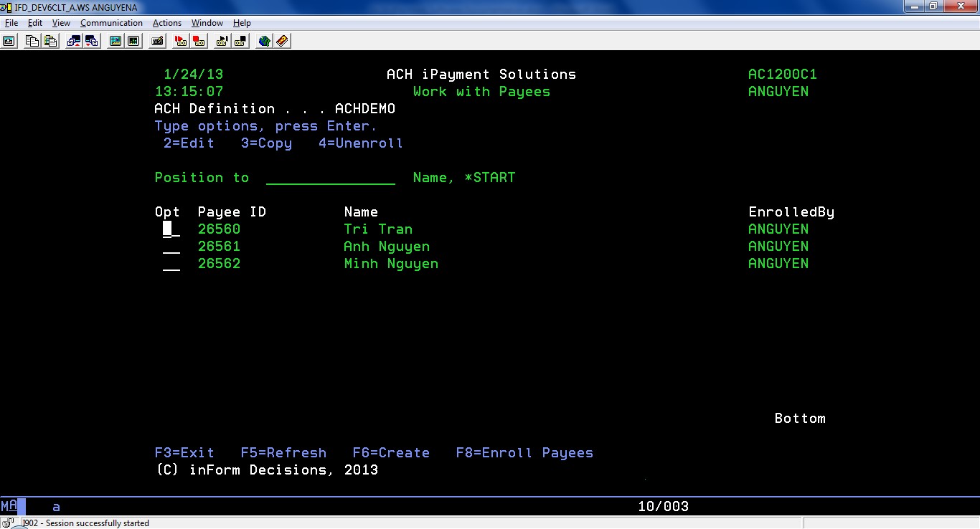Click the F8=Enroll Payees function key text
The width and height of the screenshot is (980, 529).
[524, 453]
